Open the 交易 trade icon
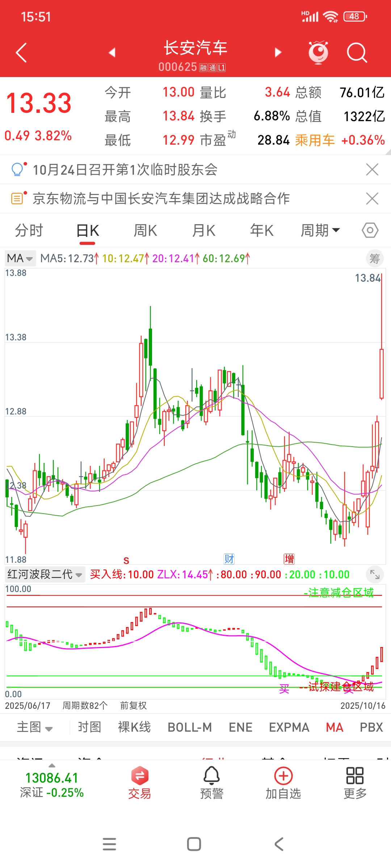The height and width of the screenshot is (868, 391). click(x=140, y=783)
